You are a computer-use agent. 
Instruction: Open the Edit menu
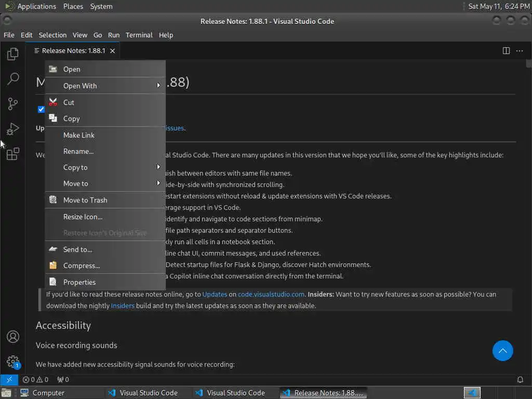pos(26,35)
